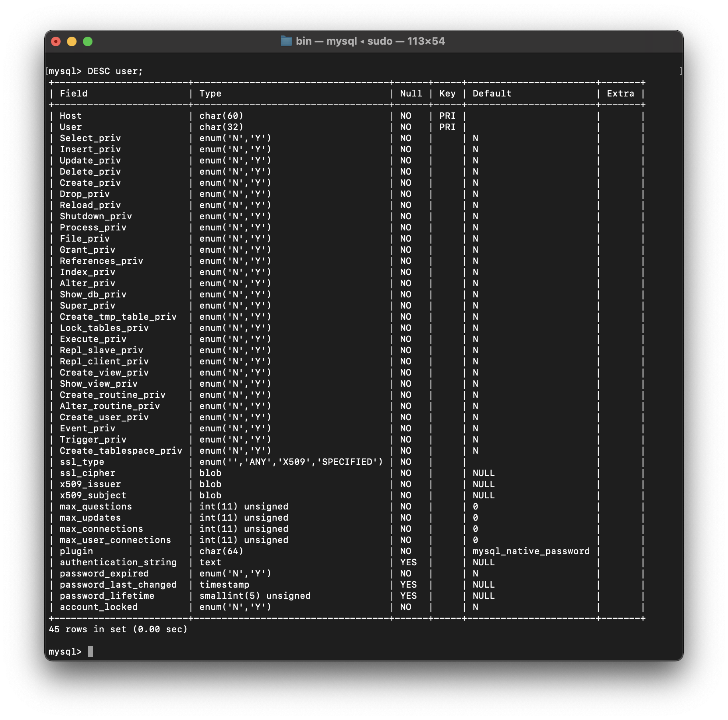728x720 pixels.
Task: Click the enum('','ANY','X509','SPECIFIED') type
Action: [291, 462]
